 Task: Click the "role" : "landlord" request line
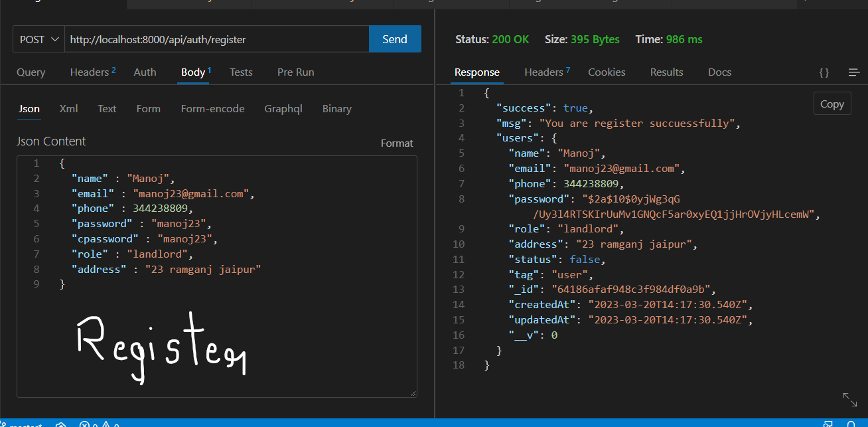[132, 254]
